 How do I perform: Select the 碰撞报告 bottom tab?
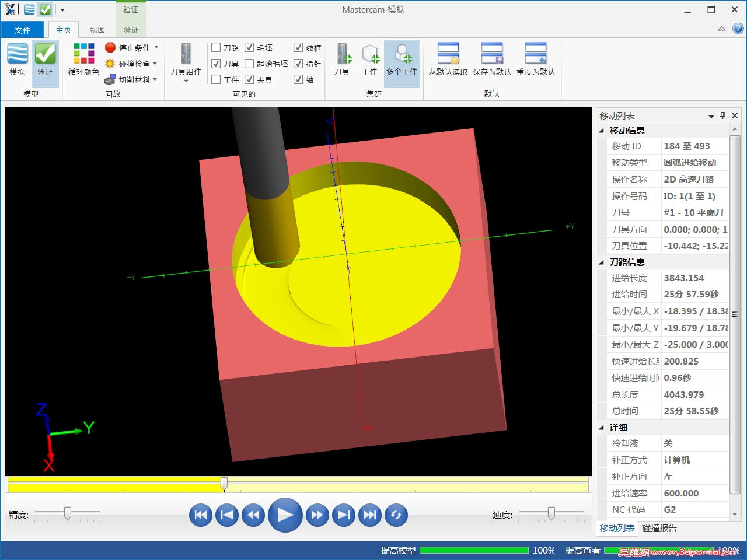[659, 528]
